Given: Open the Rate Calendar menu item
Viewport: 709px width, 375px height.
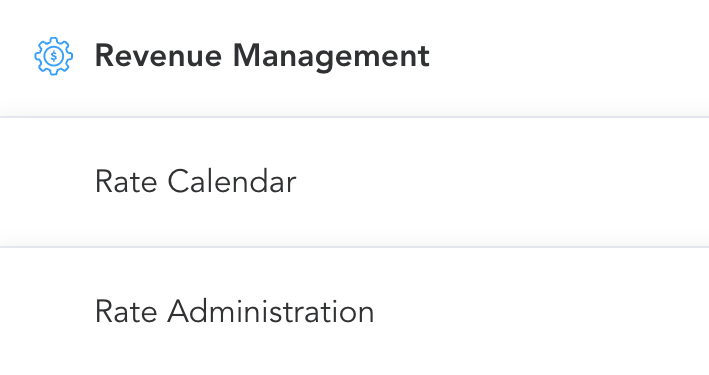Looking at the screenshot, I should pyautogui.click(x=354, y=182).
